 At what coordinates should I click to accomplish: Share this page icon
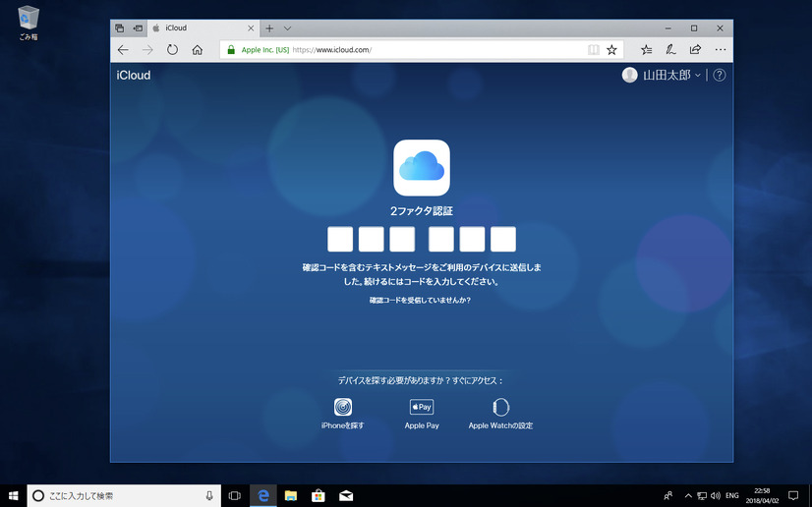(695, 50)
